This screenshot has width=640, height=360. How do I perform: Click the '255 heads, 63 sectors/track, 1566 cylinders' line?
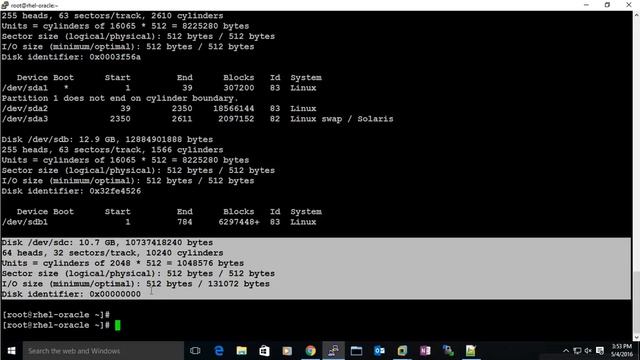[112, 150]
